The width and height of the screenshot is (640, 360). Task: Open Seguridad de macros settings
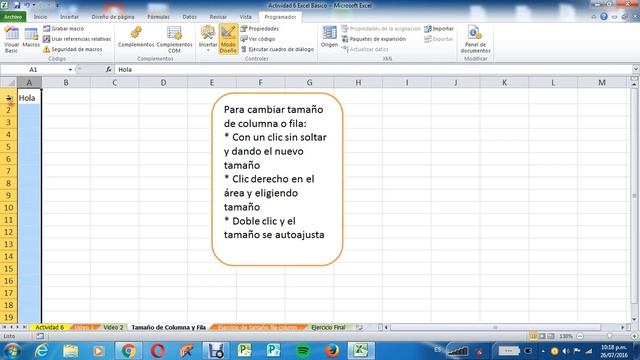(73, 49)
